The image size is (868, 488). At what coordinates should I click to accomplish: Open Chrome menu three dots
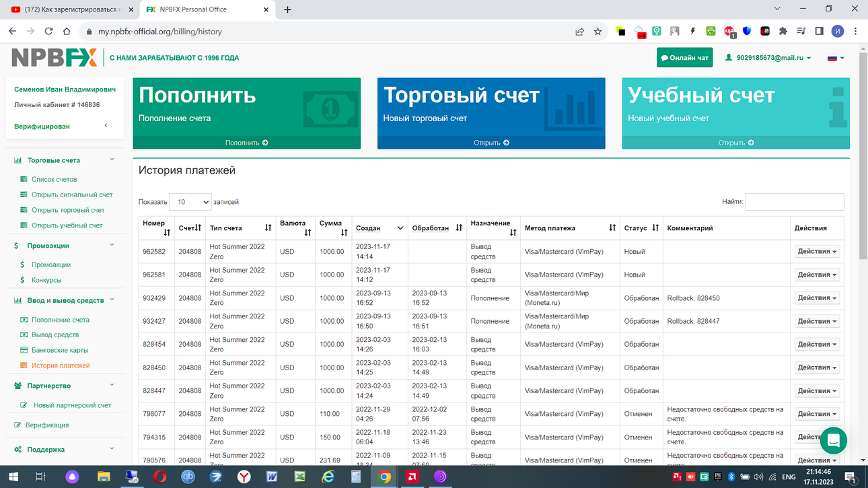click(856, 31)
